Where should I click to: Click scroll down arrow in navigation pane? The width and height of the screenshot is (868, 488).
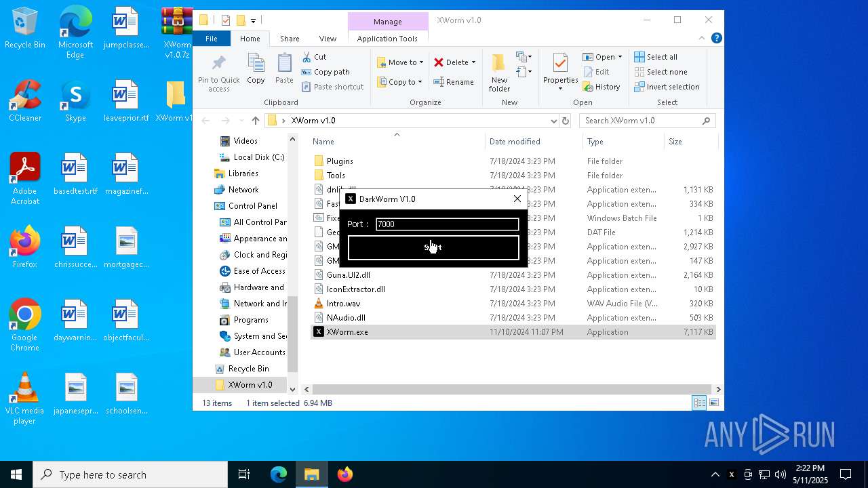292,389
